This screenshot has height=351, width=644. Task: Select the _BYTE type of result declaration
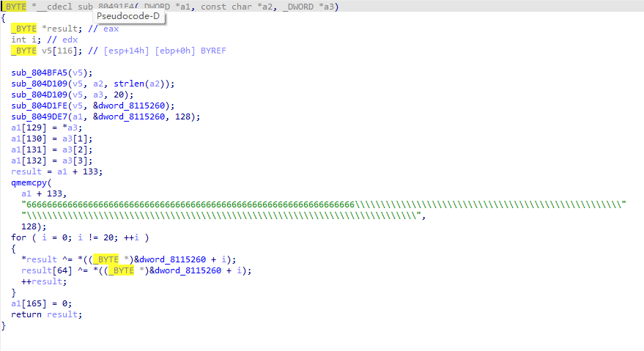coord(24,29)
